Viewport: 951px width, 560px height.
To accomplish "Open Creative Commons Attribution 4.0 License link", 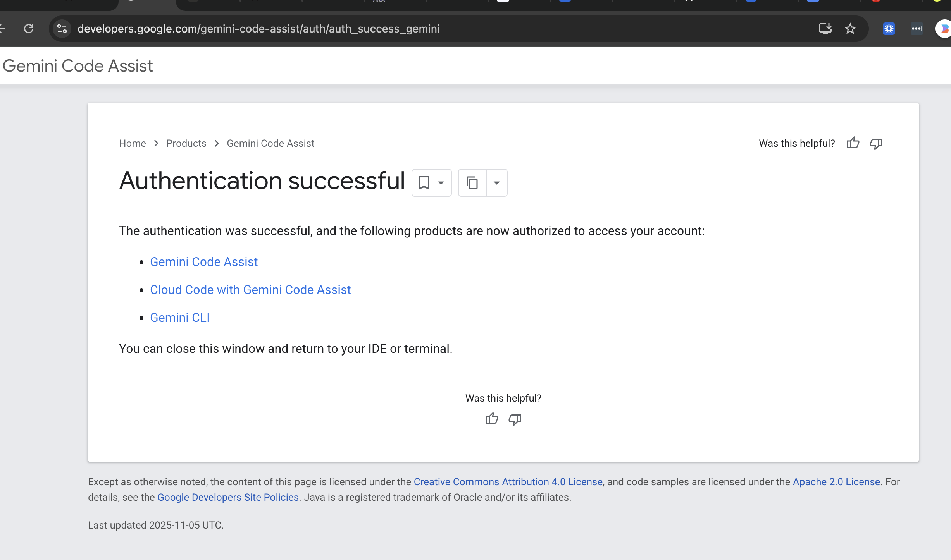I will [x=508, y=482].
